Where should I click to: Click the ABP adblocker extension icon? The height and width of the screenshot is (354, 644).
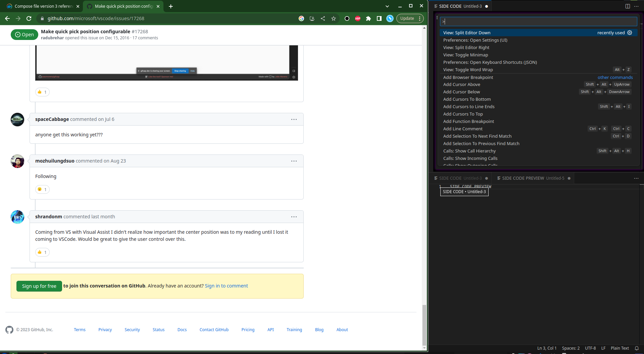pyautogui.click(x=357, y=18)
